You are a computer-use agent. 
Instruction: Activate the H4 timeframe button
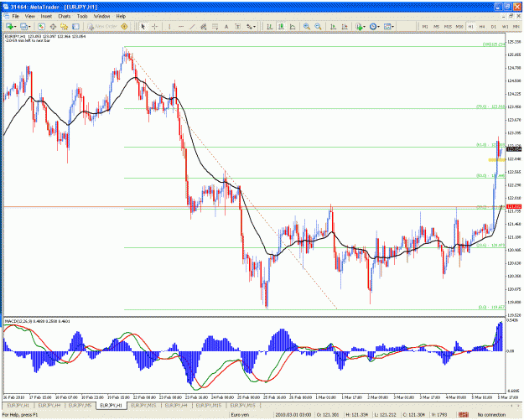coord(482,27)
